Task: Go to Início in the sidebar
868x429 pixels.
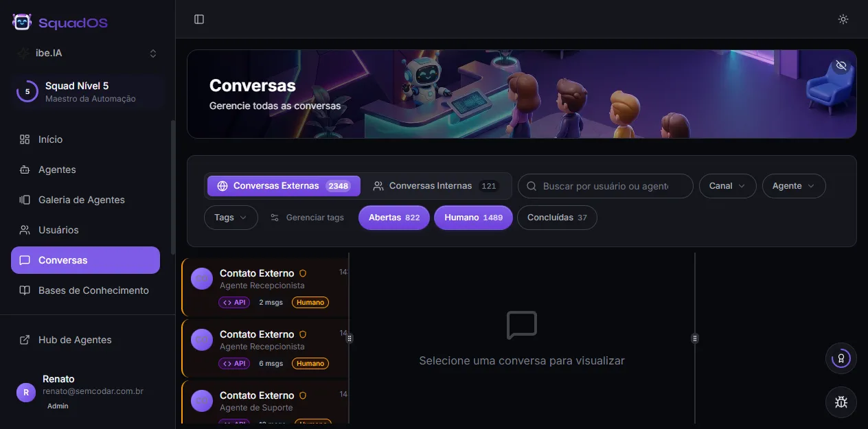Action: (x=85, y=139)
